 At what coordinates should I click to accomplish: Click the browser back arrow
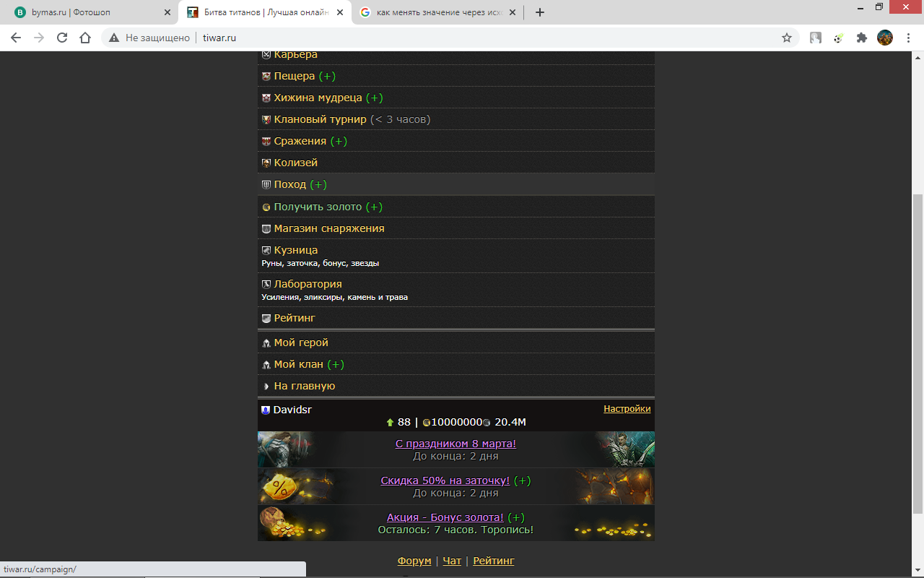pyautogui.click(x=16, y=38)
